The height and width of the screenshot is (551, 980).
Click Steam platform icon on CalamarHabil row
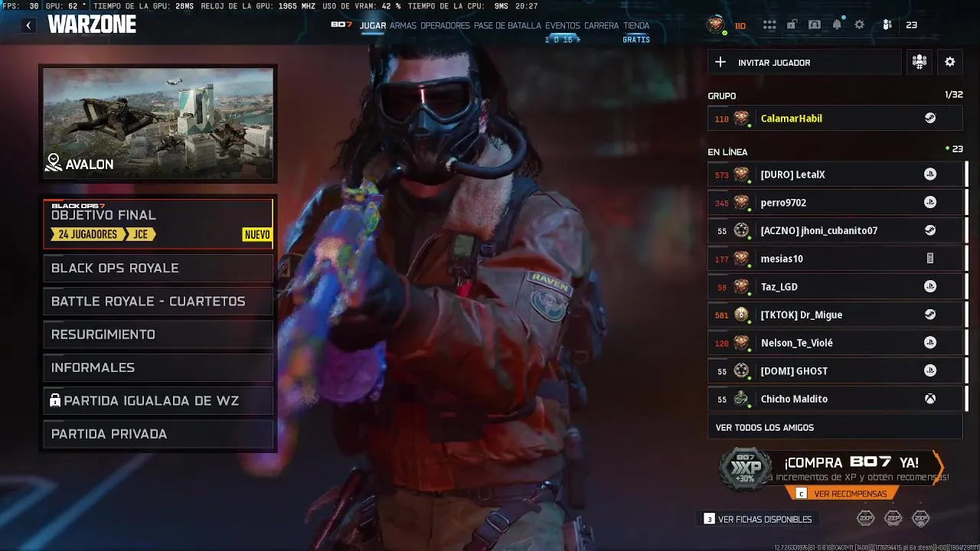(x=930, y=119)
